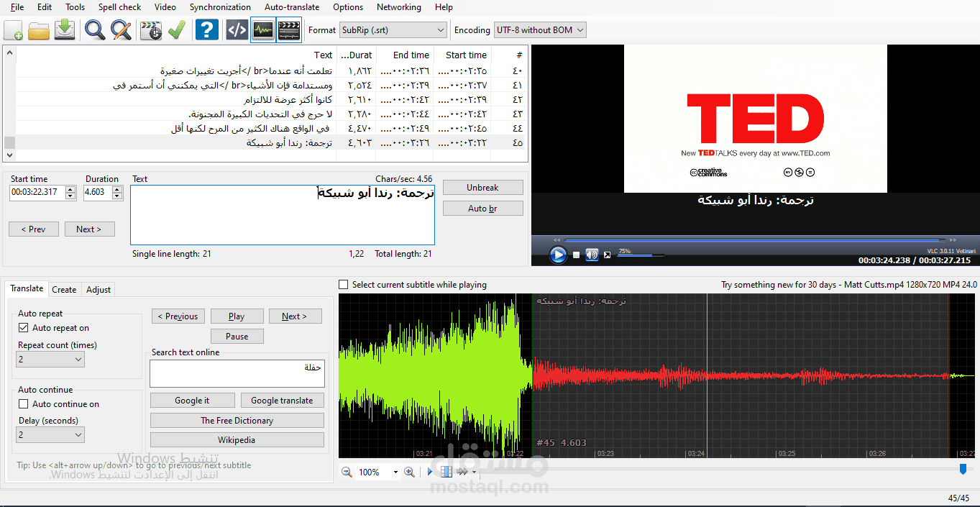This screenshot has height=507, width=980.
Task: Switch to the Adjust tab
Action: [99, 289]
